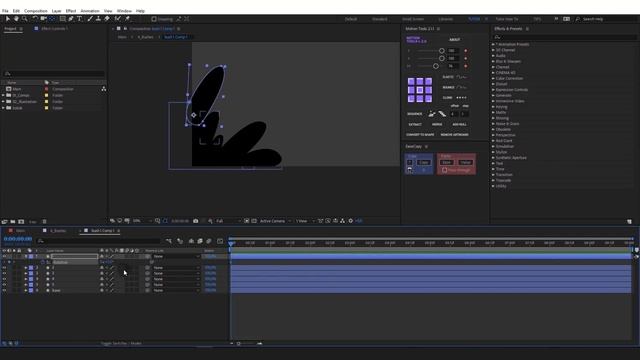
Task: Open the Full resolution dropdown in viewer
Action: [x=228, y=221]
